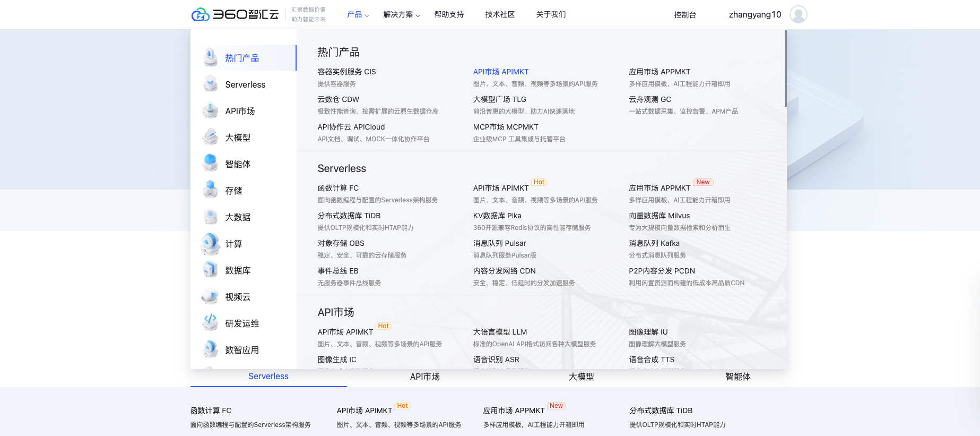Click the 大模型 sidebar icon
980x436 pixels.
[x=211, y=137]
